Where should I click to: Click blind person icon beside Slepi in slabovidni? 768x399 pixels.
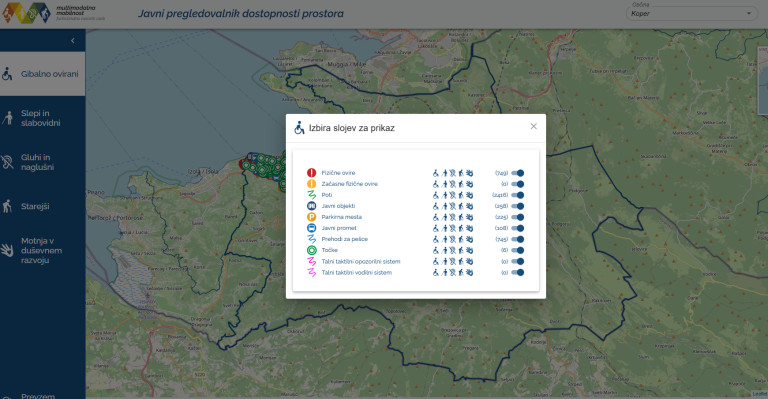[7, 118]
